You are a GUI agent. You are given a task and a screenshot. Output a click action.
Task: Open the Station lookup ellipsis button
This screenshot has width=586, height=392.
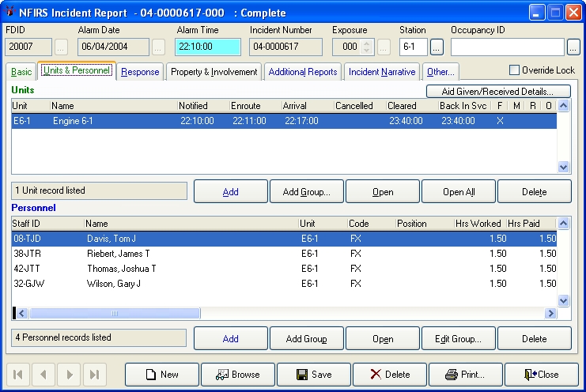437,47
